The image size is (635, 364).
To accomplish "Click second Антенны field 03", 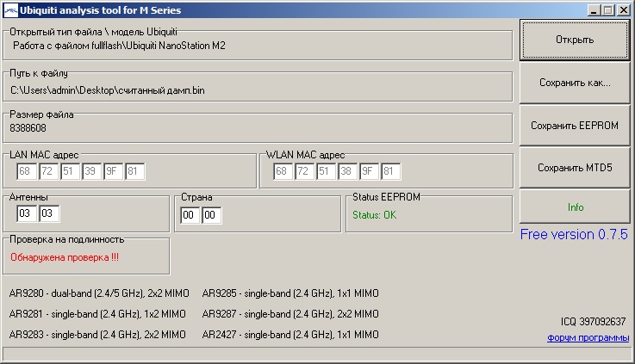I will click(x=49, y=213).
